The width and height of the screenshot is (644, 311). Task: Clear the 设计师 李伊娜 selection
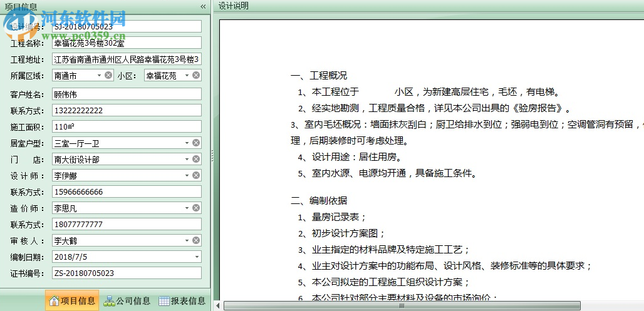(x=196, y=175)
